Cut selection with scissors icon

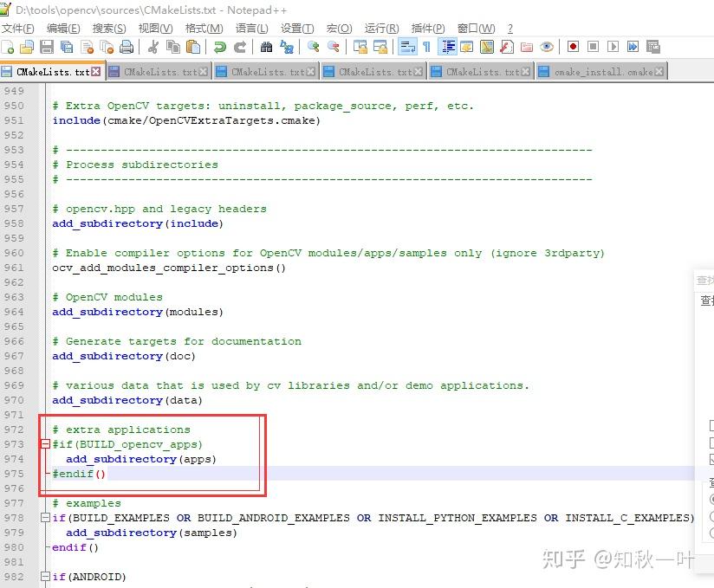(x=153, y=47)
